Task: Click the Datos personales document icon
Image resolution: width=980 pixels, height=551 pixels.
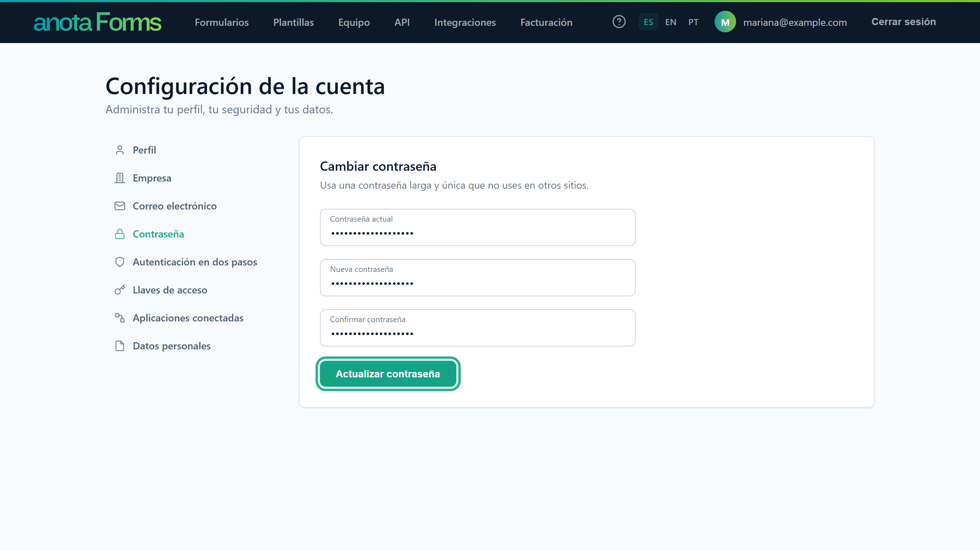Action: [119, 346]
